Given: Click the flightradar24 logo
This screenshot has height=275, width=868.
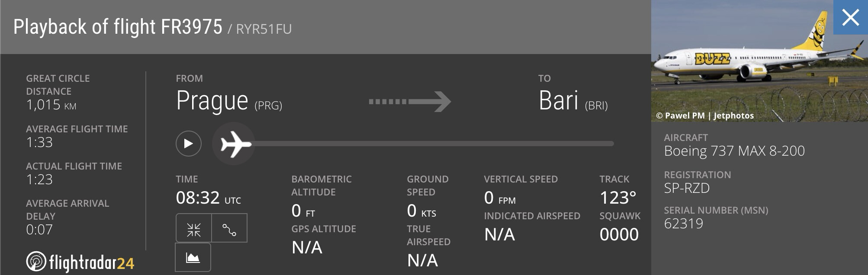Looking at the screenshot, I should (80, 262).
